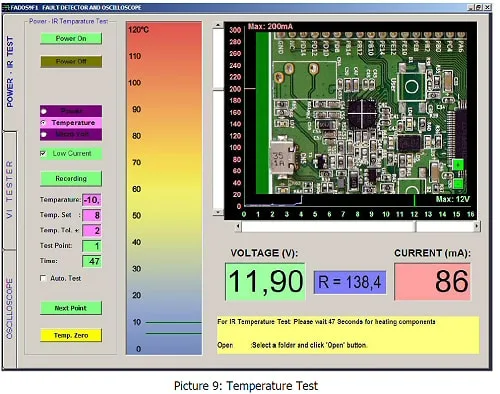Image resolution: width=500 pixels, height=394 pixels.
Task: Click the green minus button on board image
Action: coord(458,183)
